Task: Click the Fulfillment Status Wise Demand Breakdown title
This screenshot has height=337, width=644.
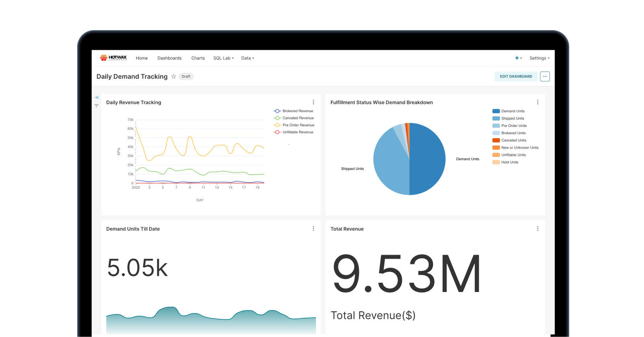Action: point(381,102)
